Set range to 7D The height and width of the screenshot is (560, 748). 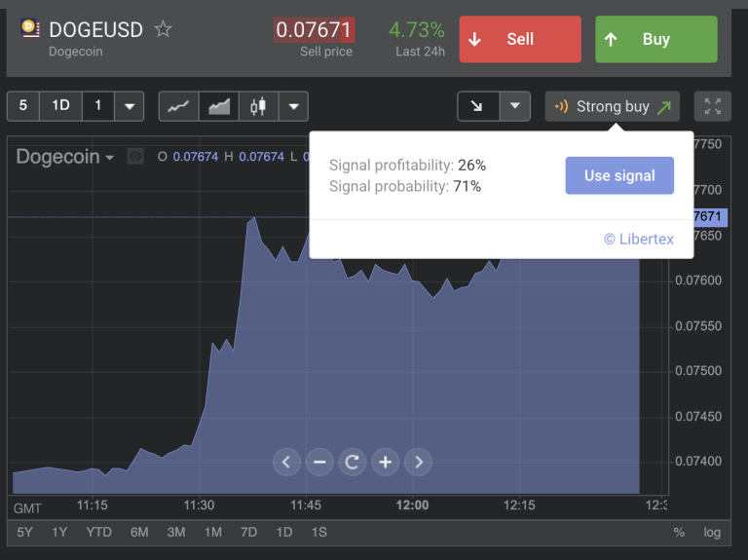(248, 533)
